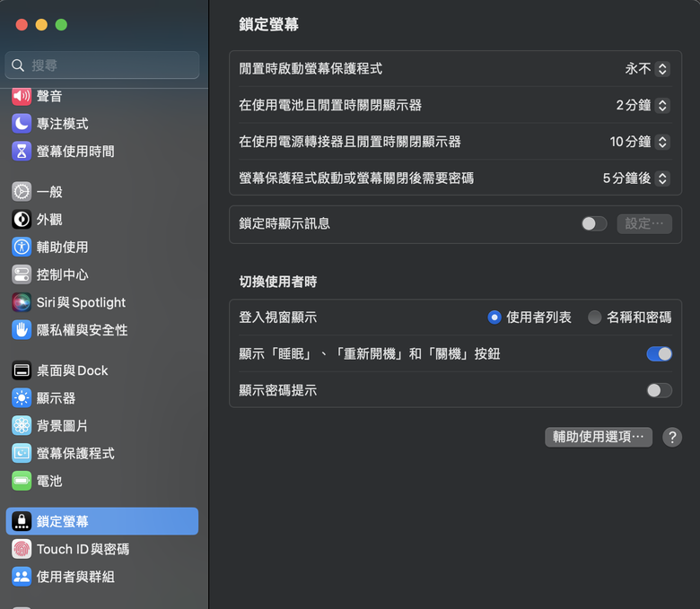Open 外觀 sidebar entry label

click(49, 220)
